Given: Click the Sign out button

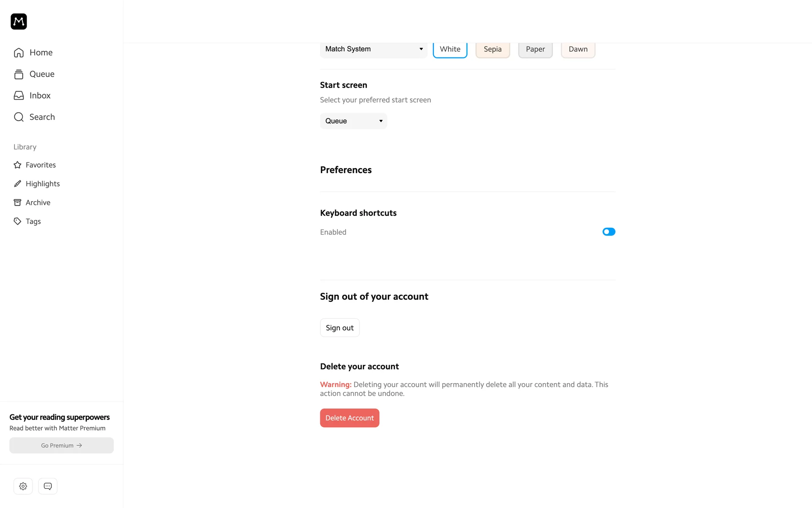Looking at the screenshot, I should point(340,328).
